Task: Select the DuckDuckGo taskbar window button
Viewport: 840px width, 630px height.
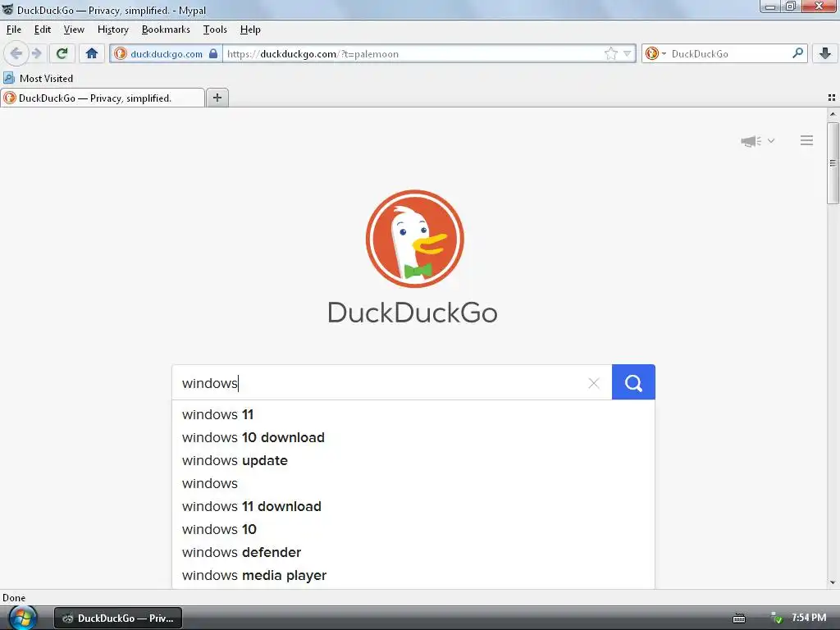Action: pos(118,619)
